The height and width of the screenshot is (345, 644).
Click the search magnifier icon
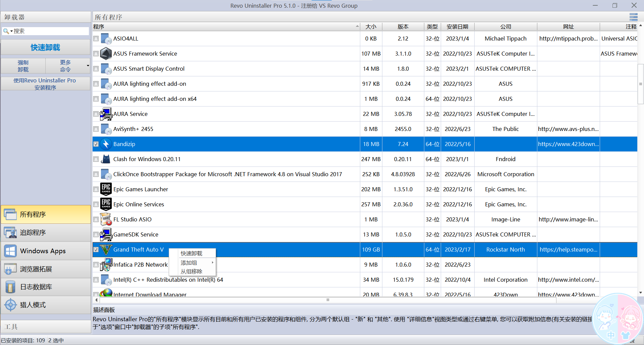point(6,31)
